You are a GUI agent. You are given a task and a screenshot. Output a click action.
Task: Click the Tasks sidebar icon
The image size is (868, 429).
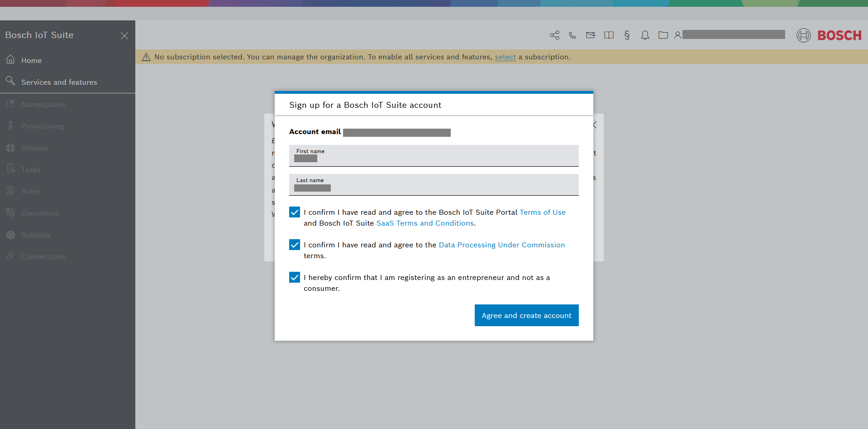tap(11, 169)
